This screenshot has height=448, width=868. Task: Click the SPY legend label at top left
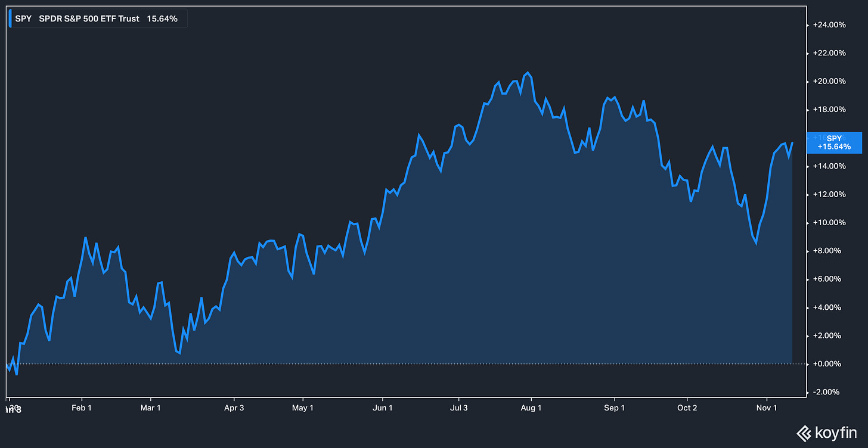tap(23, 18)
